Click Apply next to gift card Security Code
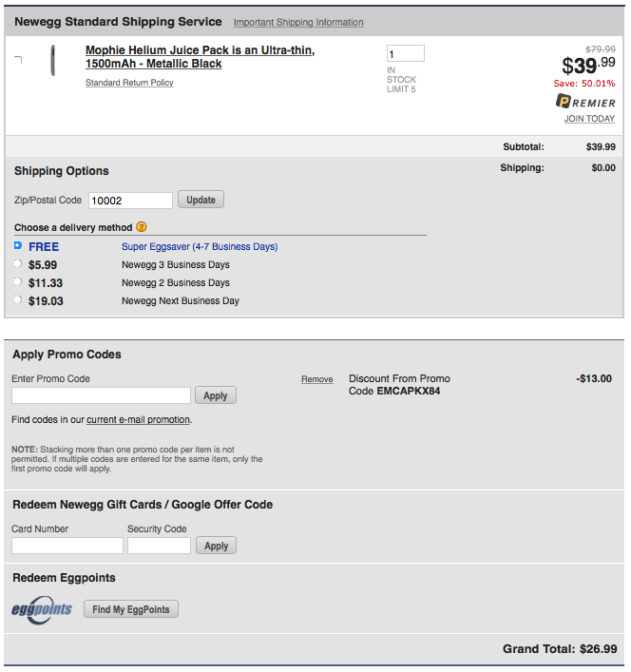Screen dimensions: 631x672 [x=217, y=546]
